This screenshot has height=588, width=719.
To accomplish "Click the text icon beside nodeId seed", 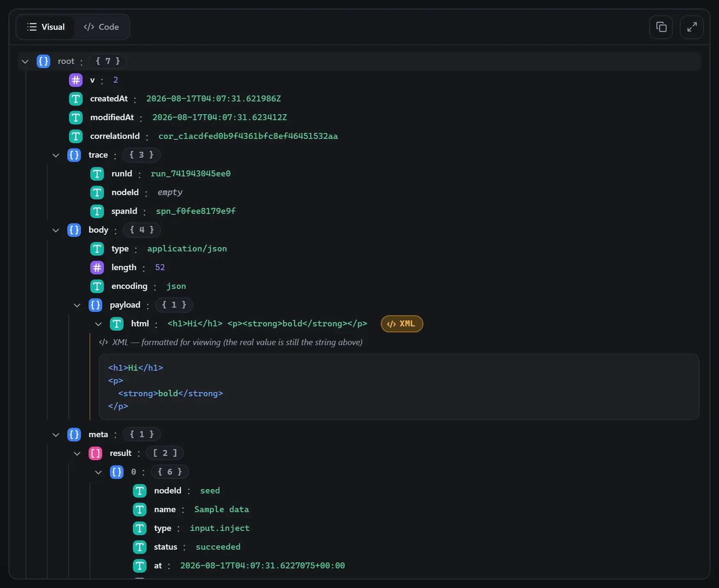I will point(140,491).
